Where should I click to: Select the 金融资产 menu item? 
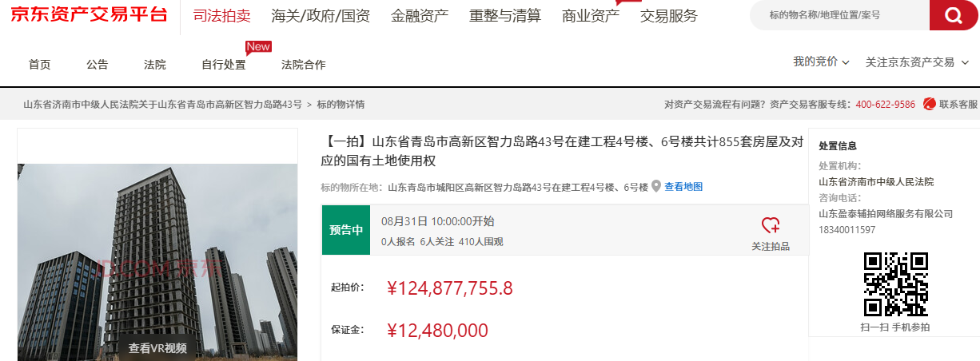tap(420, 15)
